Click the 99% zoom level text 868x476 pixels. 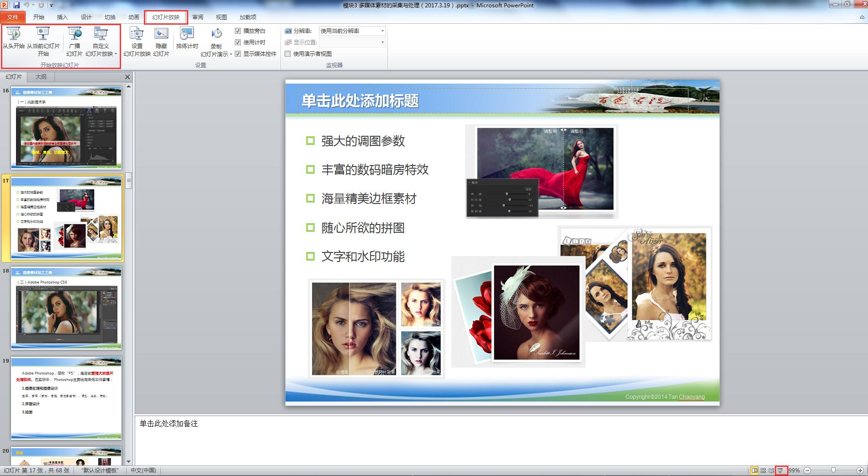pos(794,470)
